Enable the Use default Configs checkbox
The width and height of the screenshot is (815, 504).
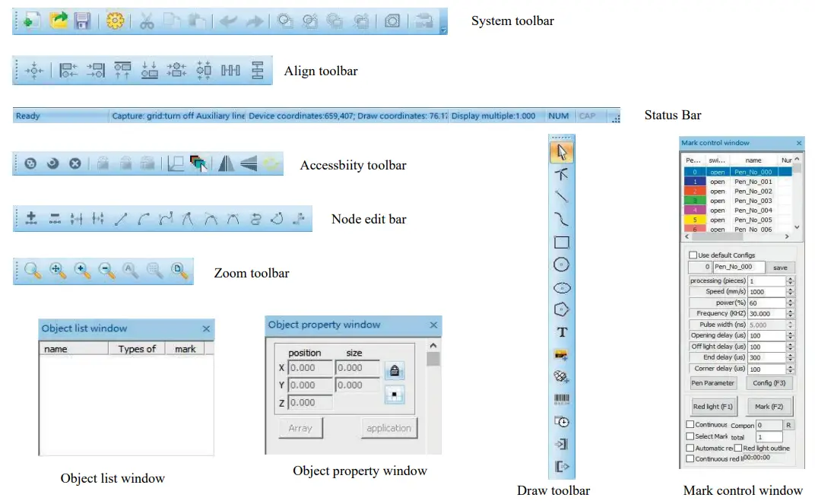point(693,255)
